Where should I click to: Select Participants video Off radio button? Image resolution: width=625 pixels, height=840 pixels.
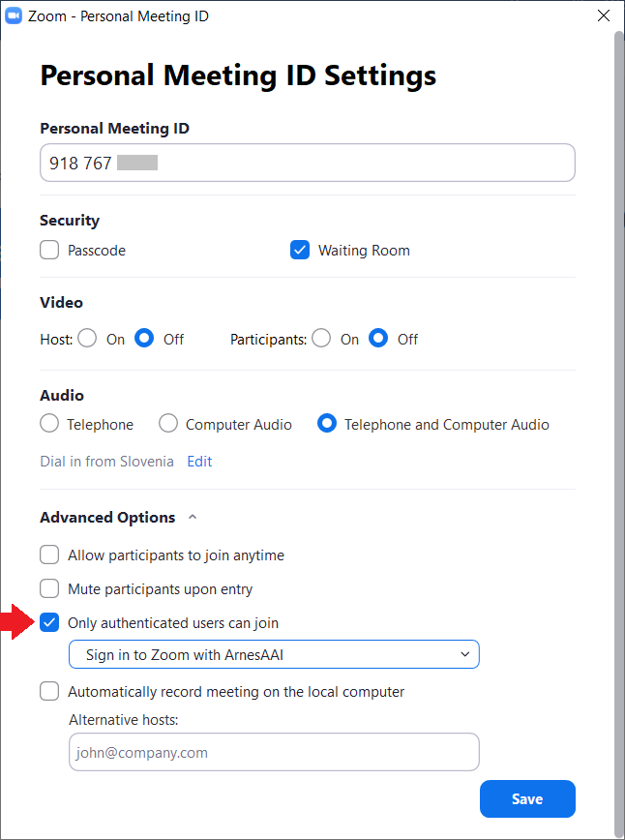point(378,339)
